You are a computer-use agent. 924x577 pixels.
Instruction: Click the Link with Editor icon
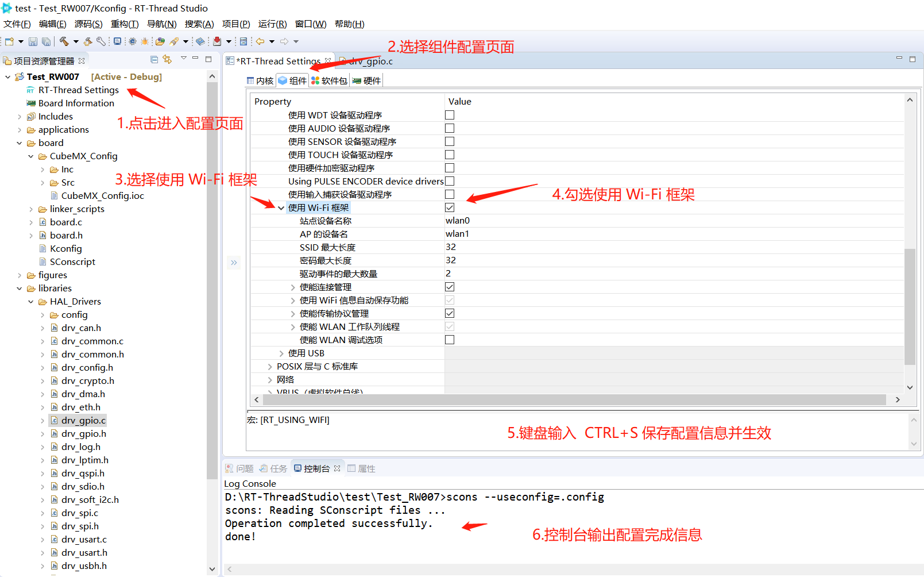[167, 59]
